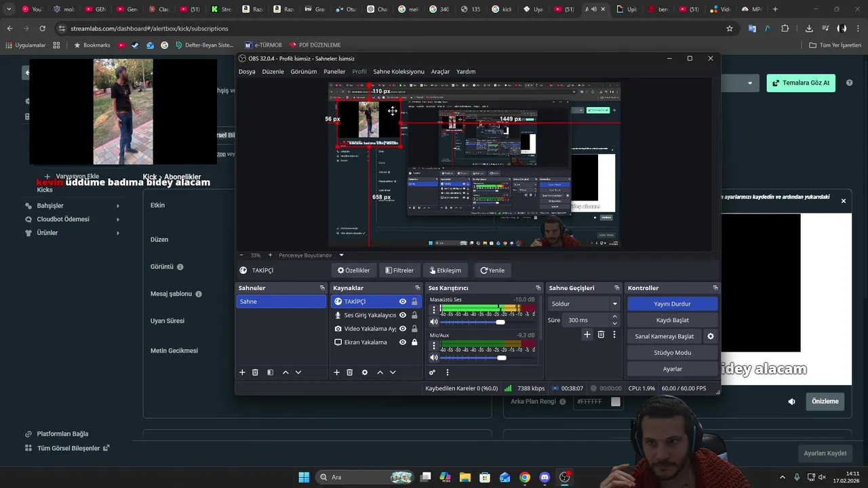This screenshot has height=488, width=868.
Task: Open the Düzenle menu in OBS
Action: 273,71
